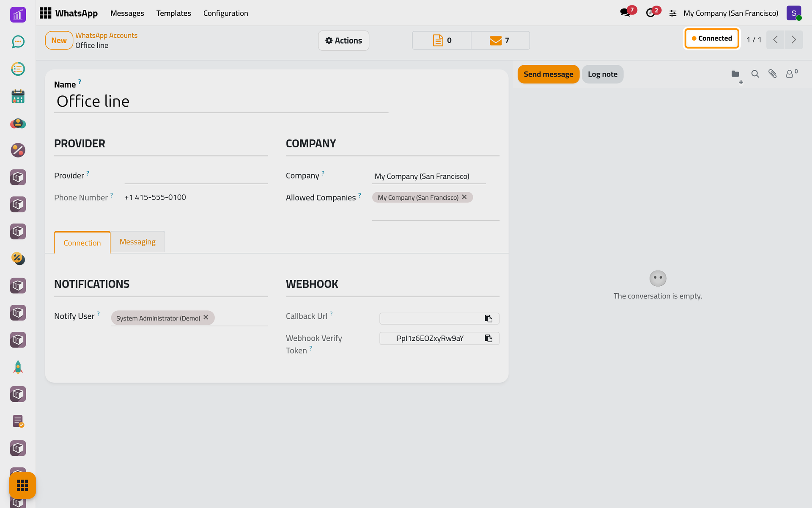The image size is (812, 508).
Task: Open the Messages menu
Action: coord(127,13)
